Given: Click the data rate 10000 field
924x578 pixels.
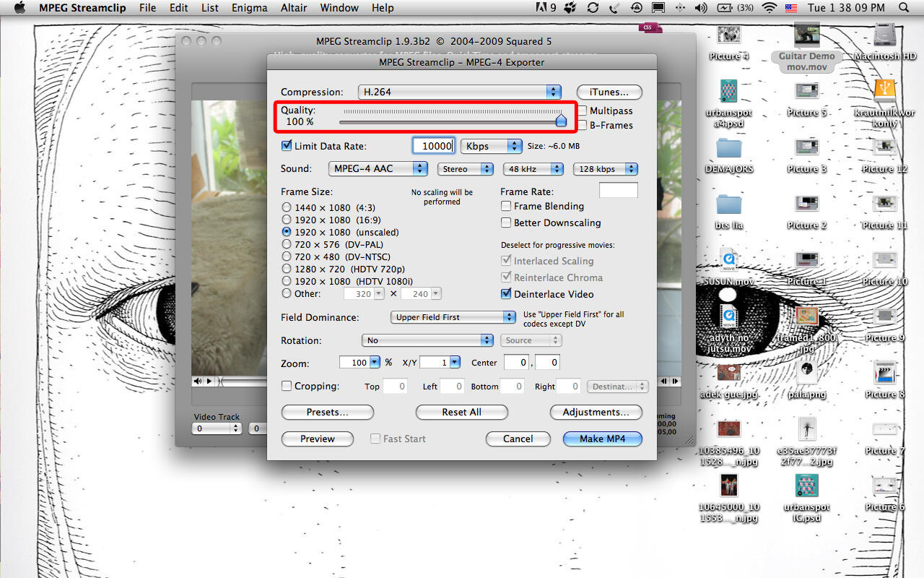Looking at the screenshot, I should 434,146.
